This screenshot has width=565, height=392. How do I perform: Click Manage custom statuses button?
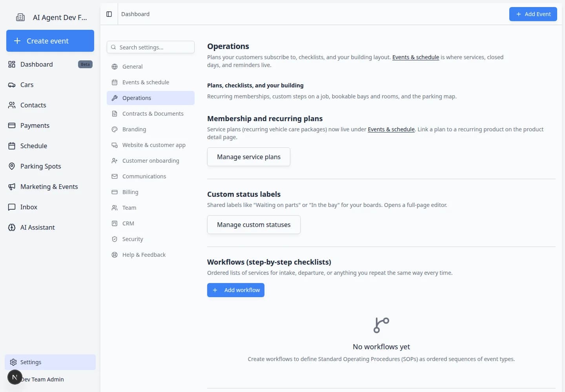click(x=254, y=225)
